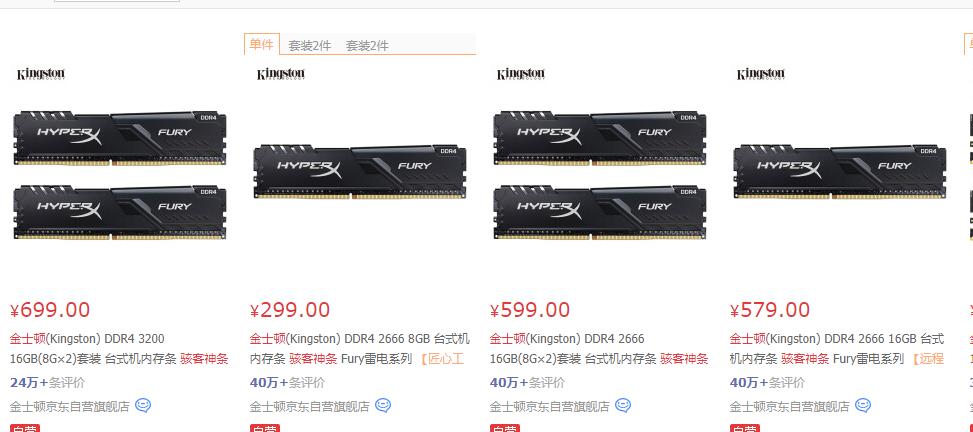Visit 金士顿京东自营旗舰店 under the ¥579.00 product
Image resolution: width=973 pixels, height=432 pixels.
[x=789, y=407]
